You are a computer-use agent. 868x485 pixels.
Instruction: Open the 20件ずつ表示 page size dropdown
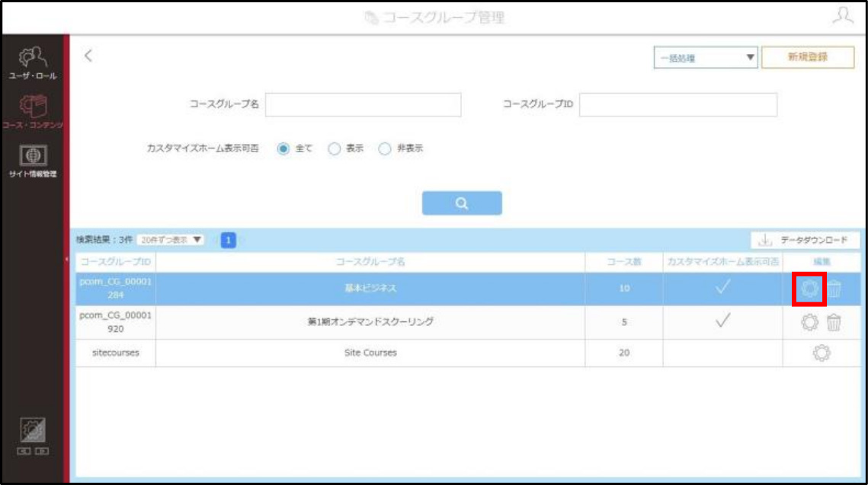pyautogui.click(x=171, y=240)
